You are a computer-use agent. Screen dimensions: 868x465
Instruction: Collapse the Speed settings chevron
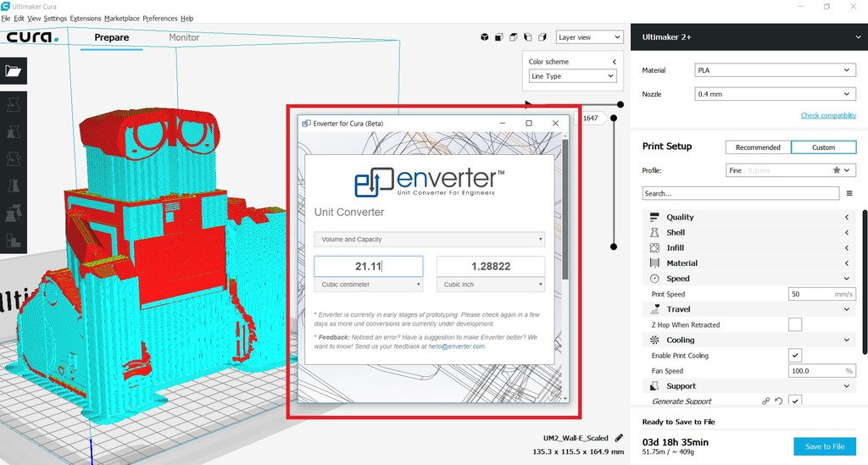847,279
